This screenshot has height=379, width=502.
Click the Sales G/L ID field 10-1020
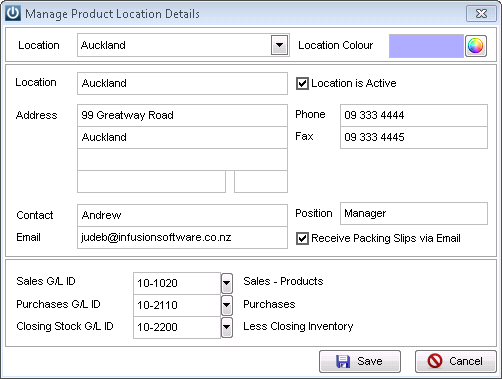(177, 283)
